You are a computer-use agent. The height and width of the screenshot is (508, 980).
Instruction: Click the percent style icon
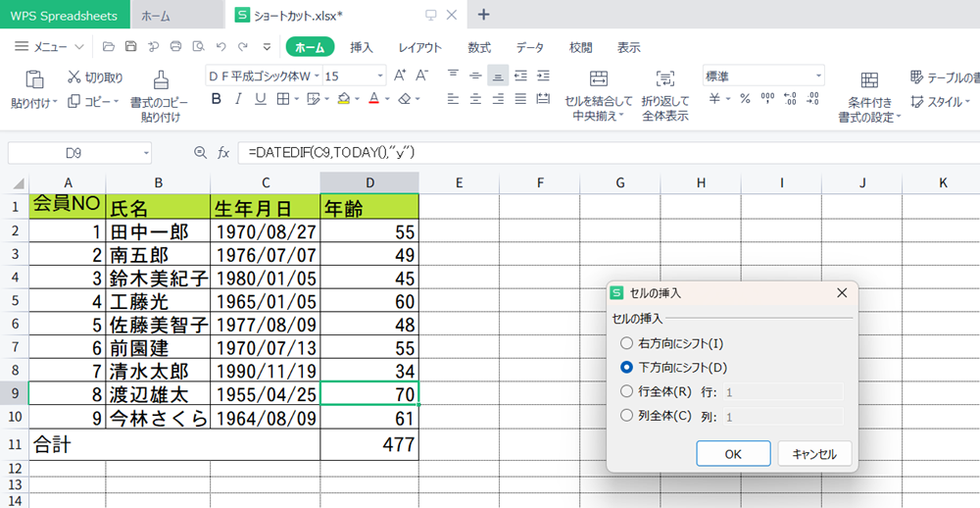745,99
